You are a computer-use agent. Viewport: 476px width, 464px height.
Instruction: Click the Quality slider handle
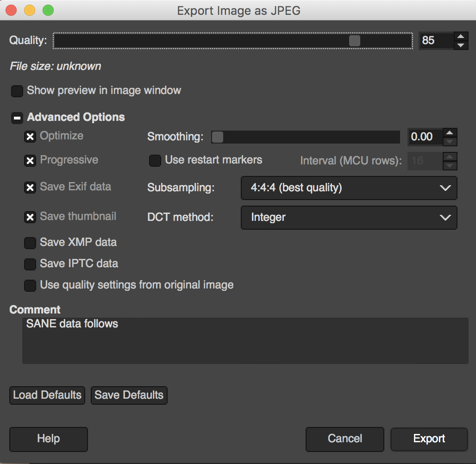pos(354,41)
